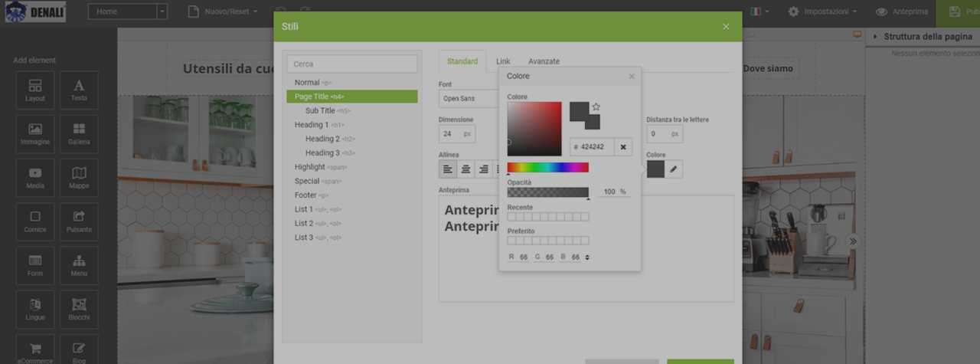Insert a Mappe map element
The height and width of the screenshot is (364, 980).
79,178
